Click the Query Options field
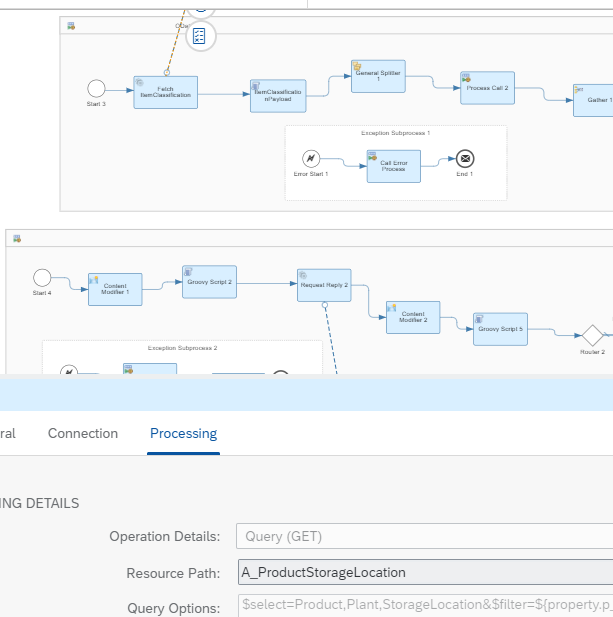Image resolution: width=613 pixels, height=617 pixels. [x=425, y=607]
